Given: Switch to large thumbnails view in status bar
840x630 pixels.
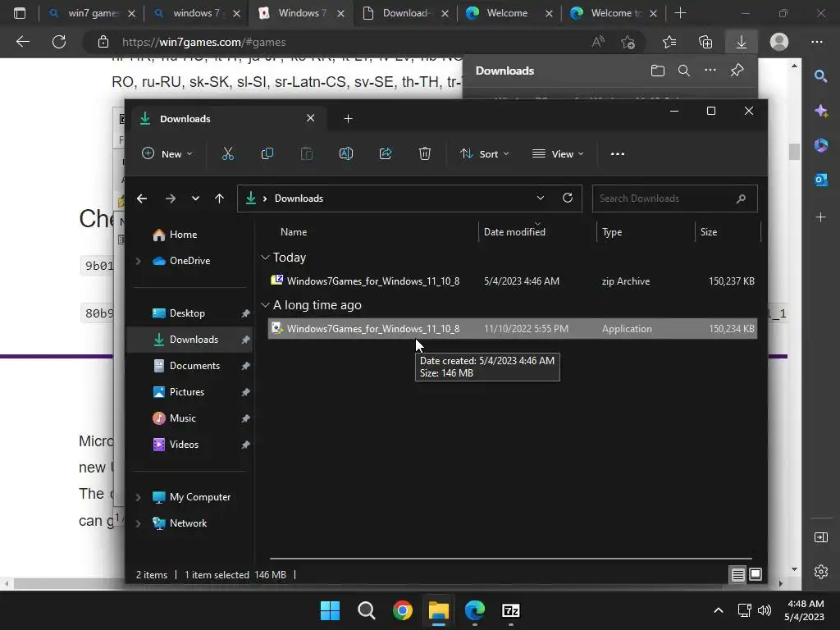Looking at the screenshot, I should 756,575.
